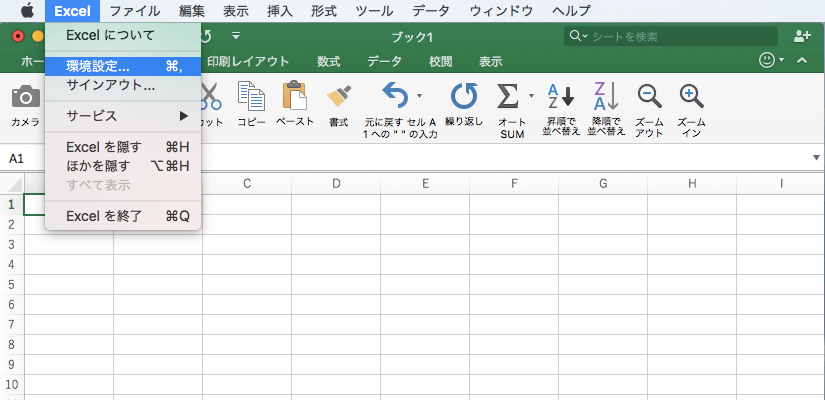Click the Copy (コピー) icon
The width and height of the screenshot is (825, 400).
(x=251, y=96)
